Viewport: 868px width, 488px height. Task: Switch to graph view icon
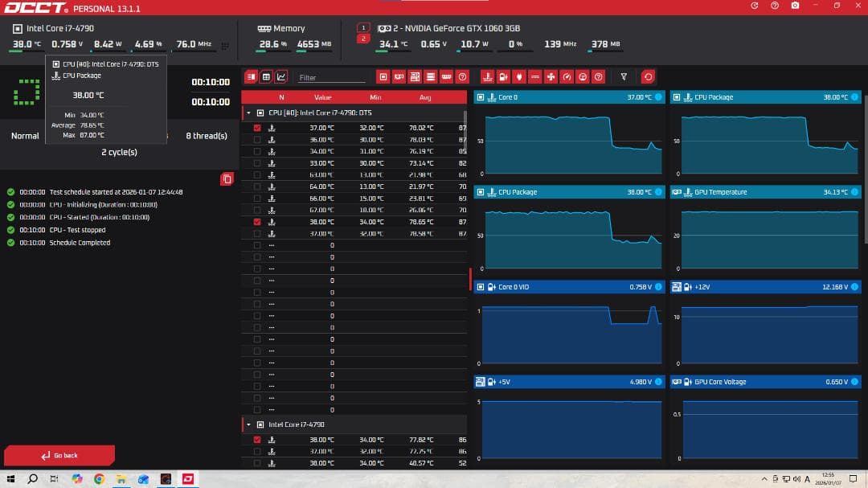coord(281,77)
